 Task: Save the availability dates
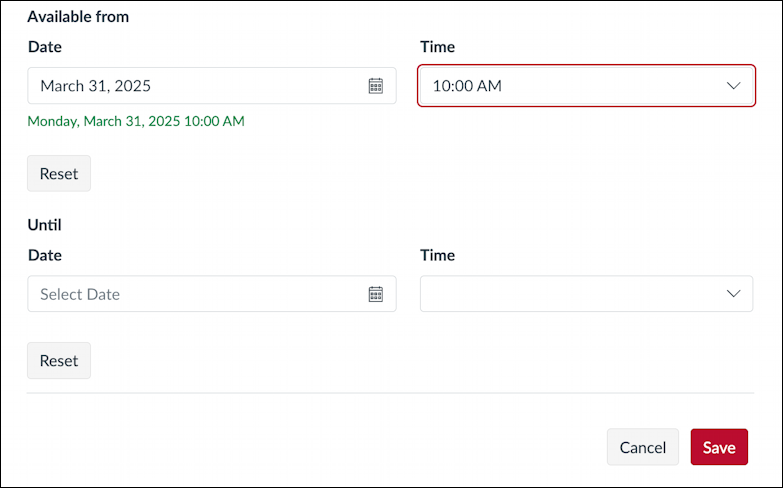tap(719, 447)
